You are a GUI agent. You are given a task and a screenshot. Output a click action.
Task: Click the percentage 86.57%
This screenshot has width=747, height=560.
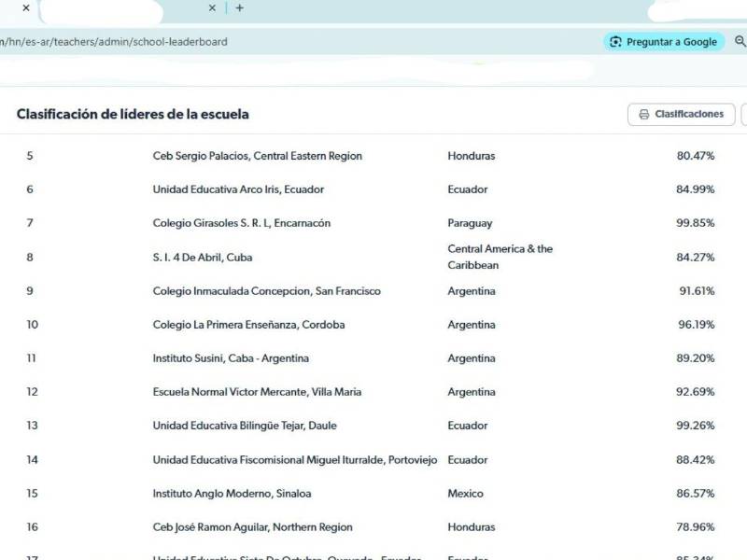tap(696, 494)
